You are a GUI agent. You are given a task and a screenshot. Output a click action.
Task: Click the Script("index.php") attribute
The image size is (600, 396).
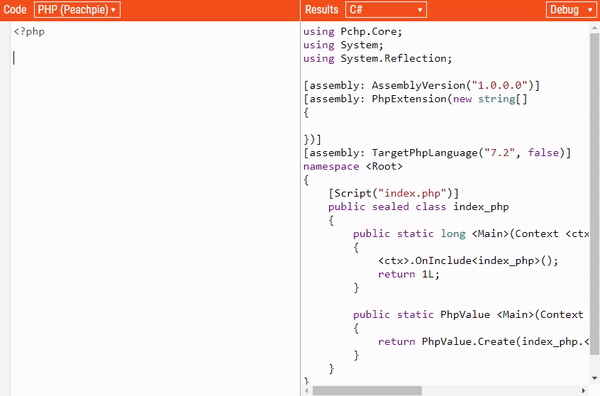pyautogui.click(x=393, y=193)
